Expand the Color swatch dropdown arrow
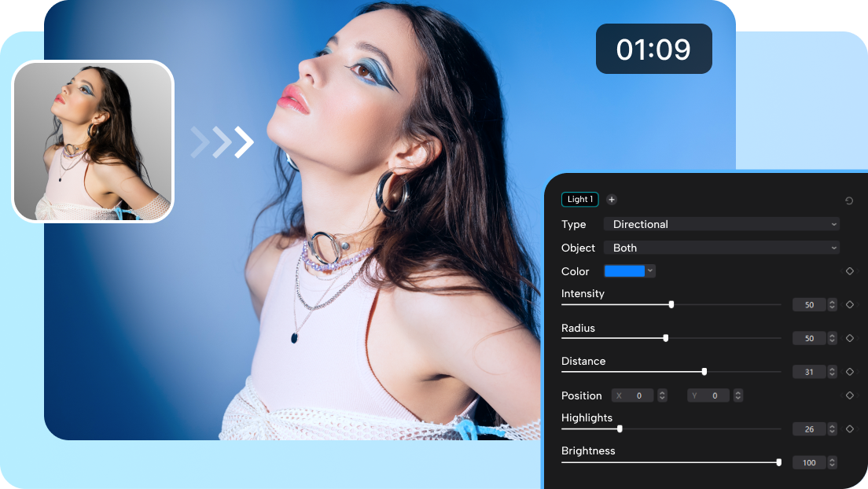Viewport: 868px width, 489px height. (650, 270)
